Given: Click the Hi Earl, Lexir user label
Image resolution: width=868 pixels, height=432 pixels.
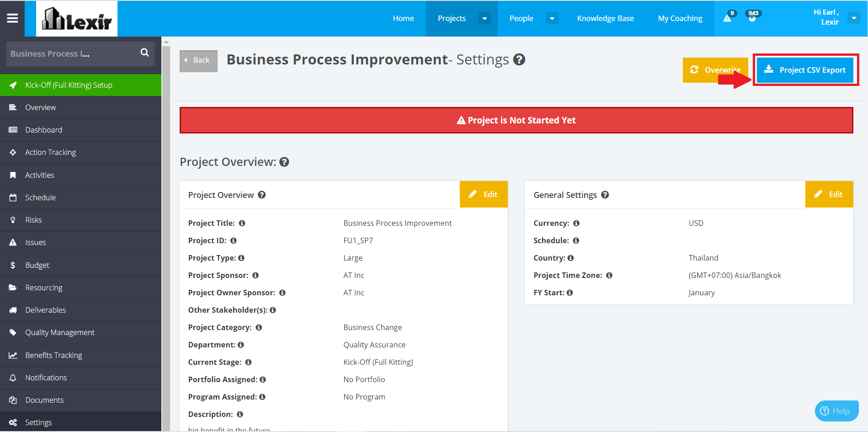Looking at the screenshot, I should pyautogui.click(x=826, y=17).
